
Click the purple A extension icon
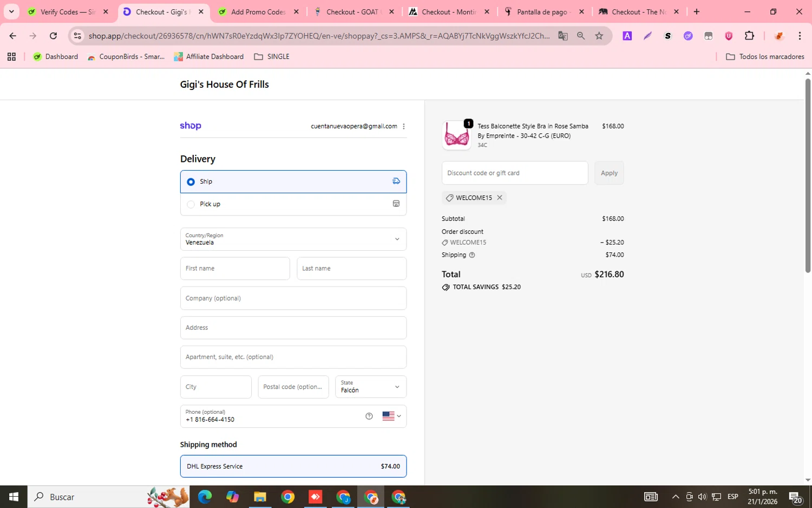click(627, 36)
